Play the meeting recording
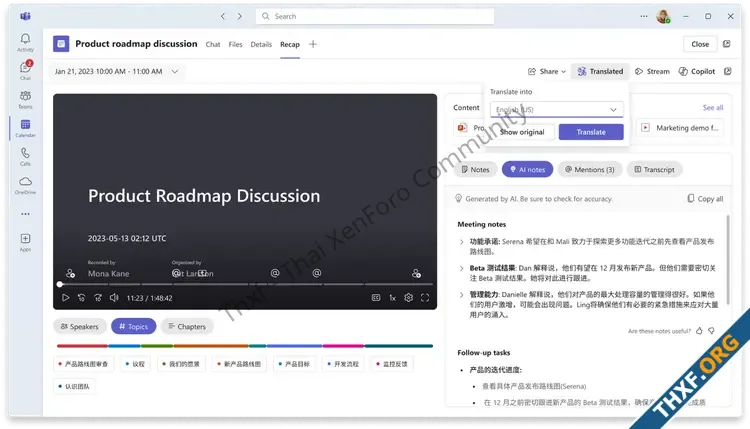Screen dimensions: 750x429 coord(66,297)
